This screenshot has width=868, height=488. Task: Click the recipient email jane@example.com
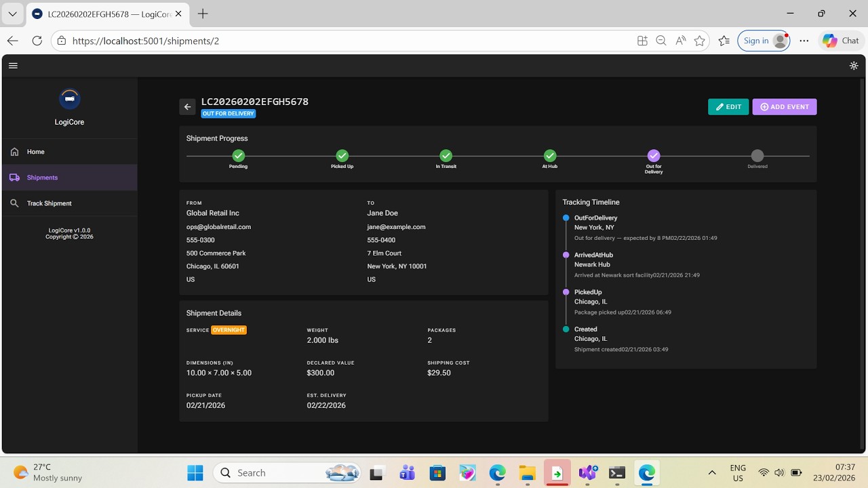[x=397, y=227]
